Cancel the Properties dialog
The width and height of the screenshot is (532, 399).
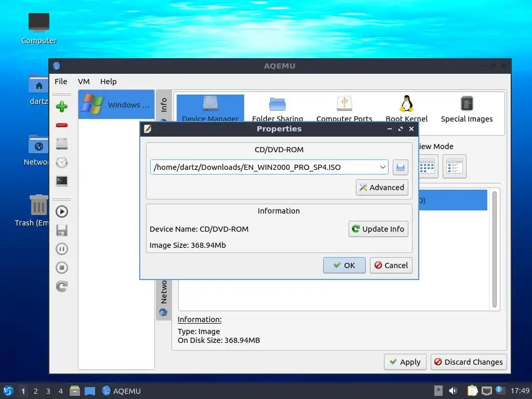point(391,265)
